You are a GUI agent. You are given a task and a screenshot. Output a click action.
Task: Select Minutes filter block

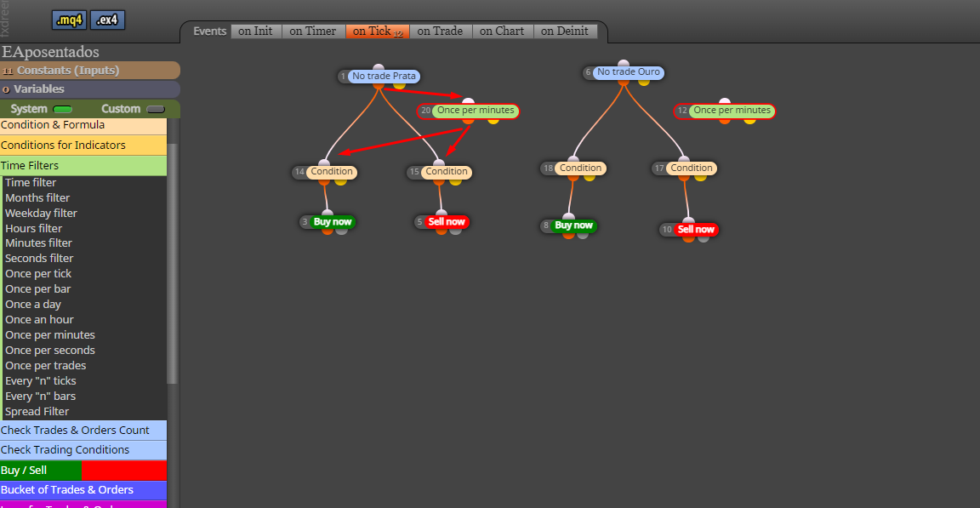point(39,243)
